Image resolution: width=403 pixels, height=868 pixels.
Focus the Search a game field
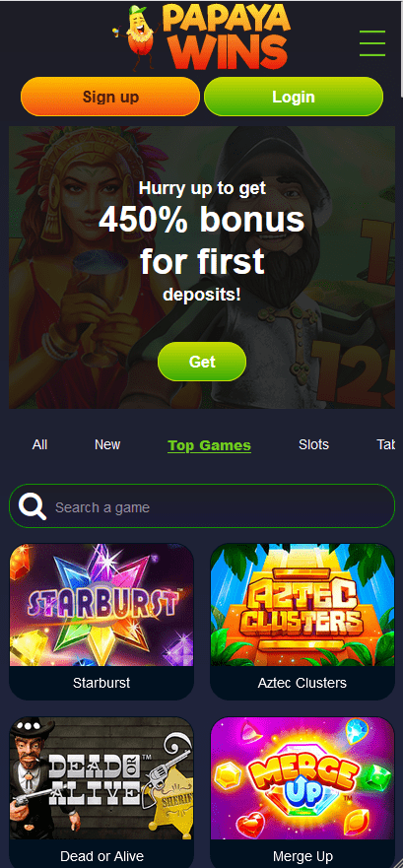click(x=201, y=507)
